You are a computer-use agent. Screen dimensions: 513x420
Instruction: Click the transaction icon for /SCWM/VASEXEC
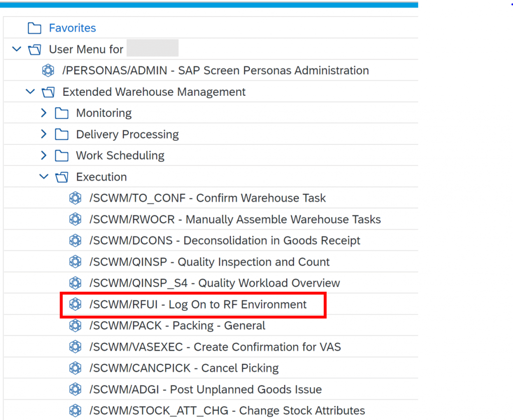point(75,347)
